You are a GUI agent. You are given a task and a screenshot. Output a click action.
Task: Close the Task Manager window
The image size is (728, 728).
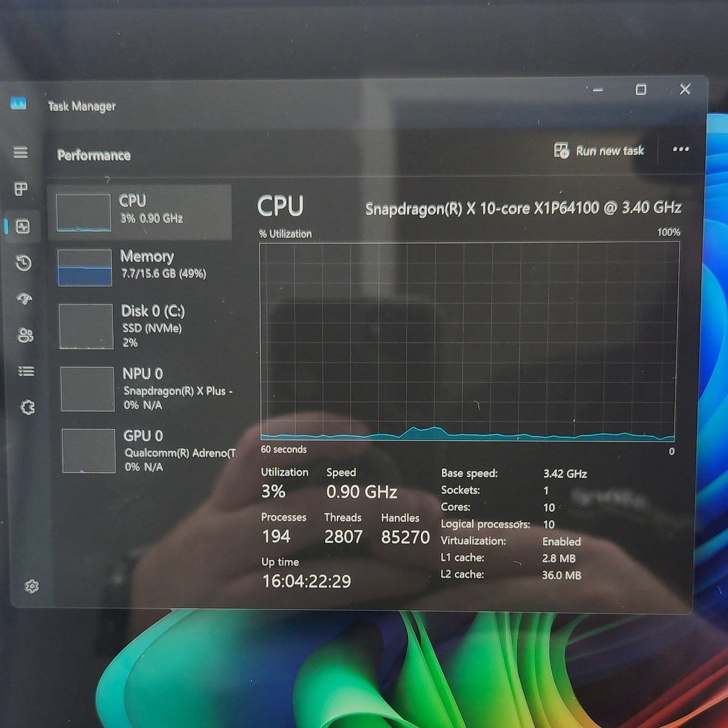[685, 89]
